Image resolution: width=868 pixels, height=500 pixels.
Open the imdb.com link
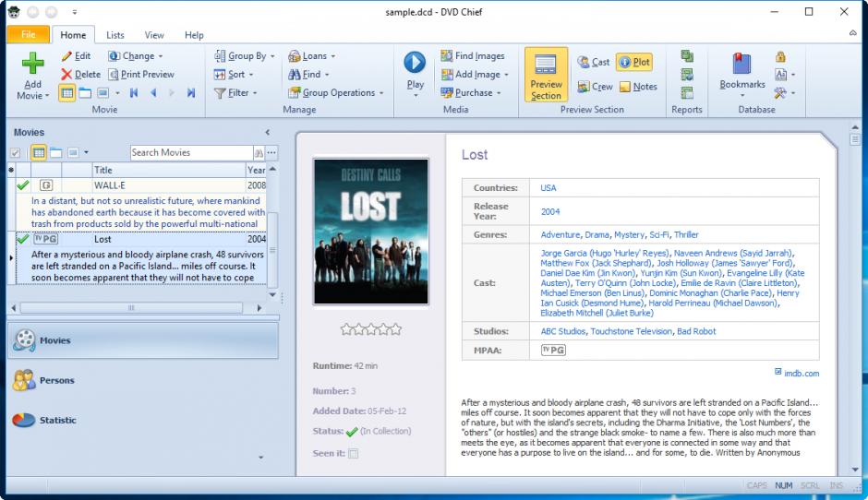coord(801,374)
